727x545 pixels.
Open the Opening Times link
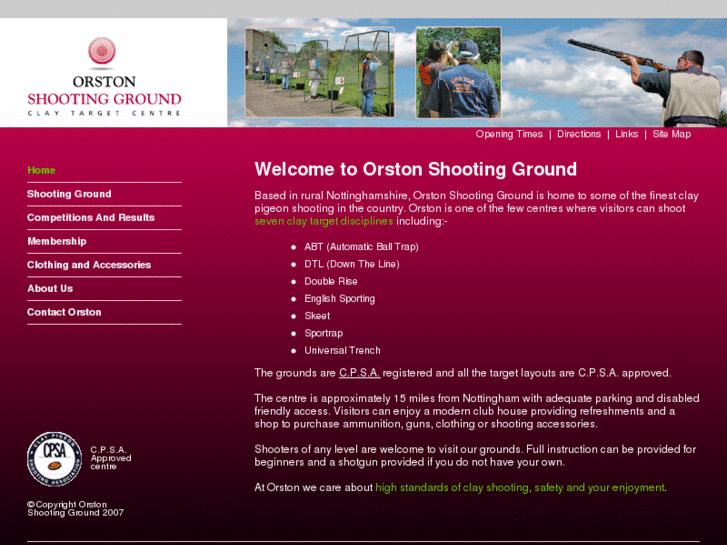click(509, 134)
